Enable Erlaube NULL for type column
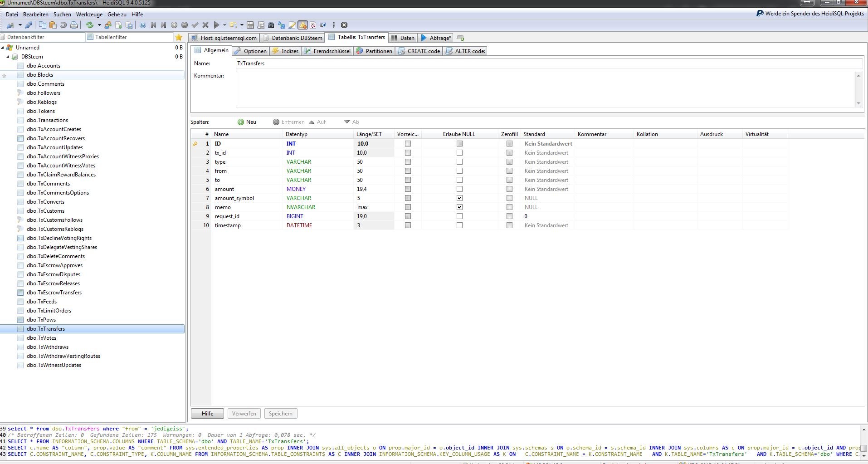Screen dimensions: 868x464 [x=459, y=162]
